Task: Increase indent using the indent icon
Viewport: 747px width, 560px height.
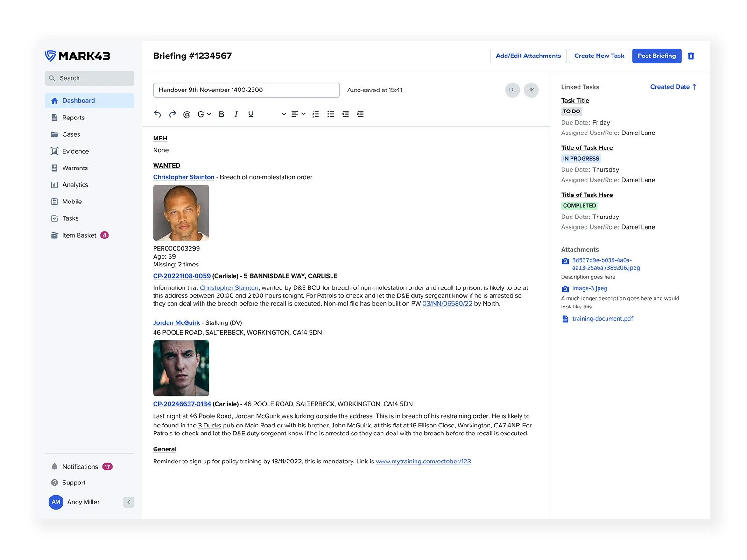Action: [360, 114]
